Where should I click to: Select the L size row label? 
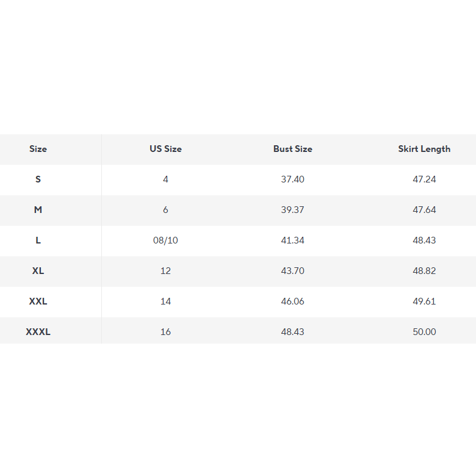pyautogui.click(x=38, y=240)
